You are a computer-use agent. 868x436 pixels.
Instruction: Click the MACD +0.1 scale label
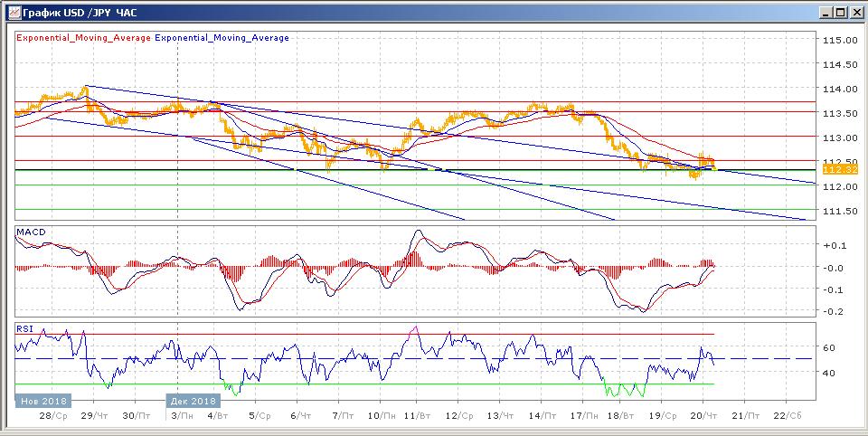tap(831, 245)
